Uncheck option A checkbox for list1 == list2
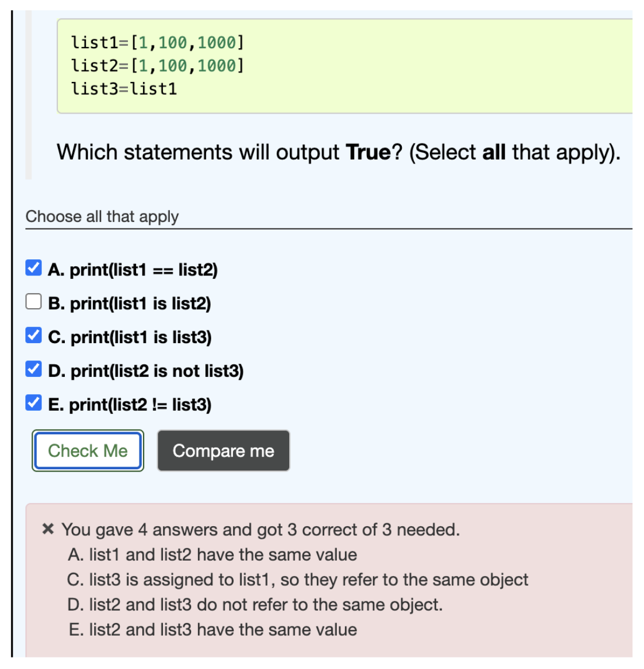This screenshot has width=644, height=669. [x=33, y=268]
